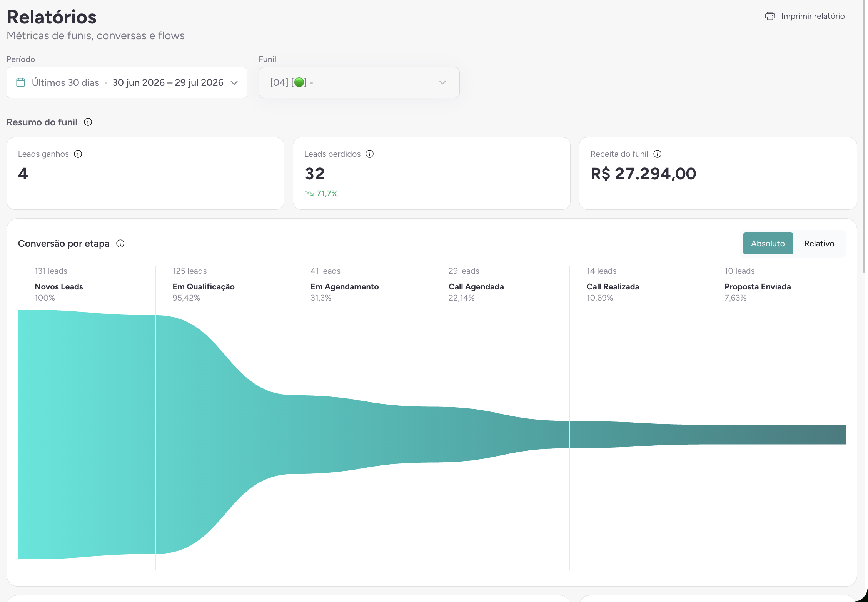Switch chart to Relativo mode

click(x=819, y=244)
